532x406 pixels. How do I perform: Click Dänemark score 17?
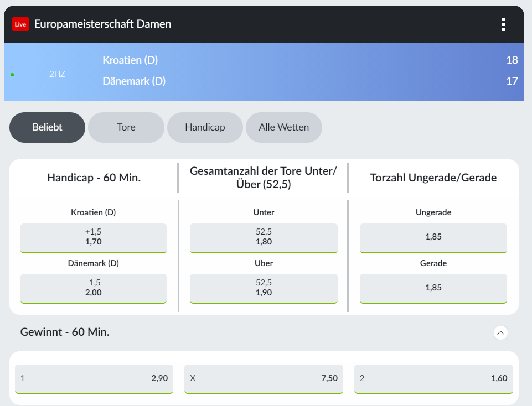[x=512, y=81]
